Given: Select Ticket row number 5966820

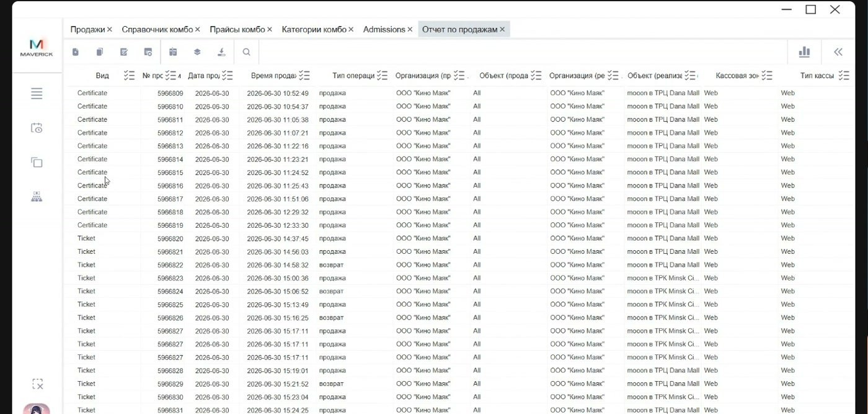Looking at the screenshot, I should coord(170,238).
